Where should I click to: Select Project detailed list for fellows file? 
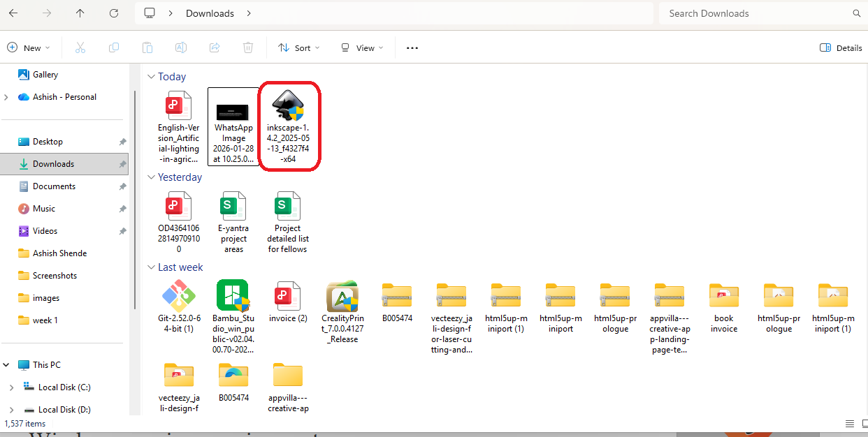click(x=288, y=222)
